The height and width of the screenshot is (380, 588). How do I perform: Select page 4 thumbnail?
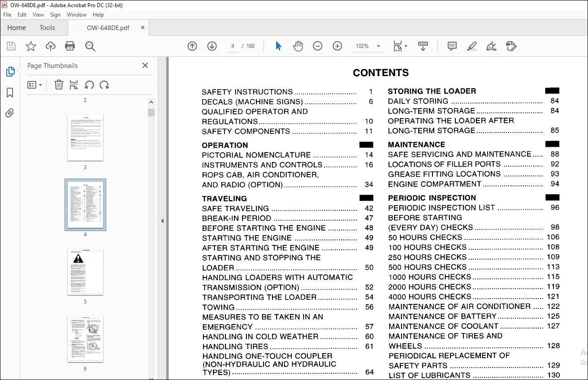coord(85,205)
